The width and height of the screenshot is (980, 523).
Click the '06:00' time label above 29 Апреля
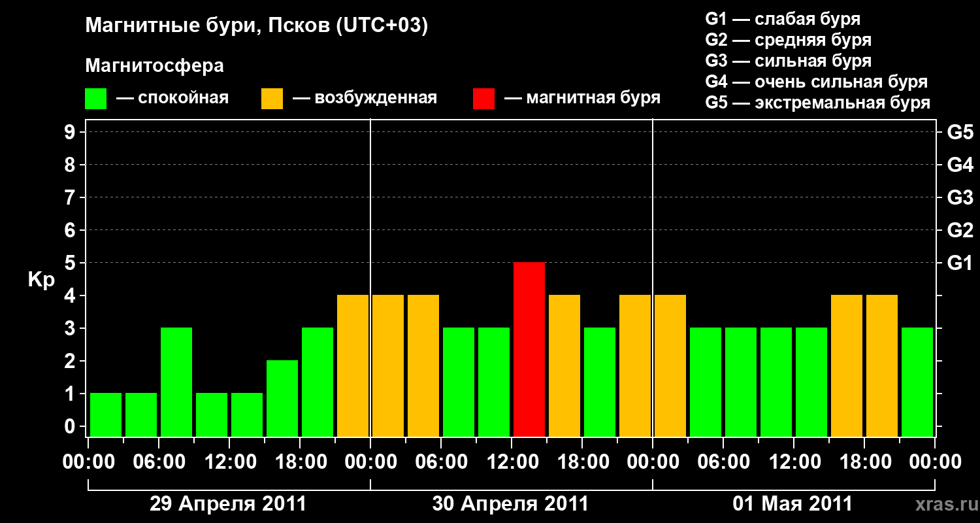coord(159,462)
